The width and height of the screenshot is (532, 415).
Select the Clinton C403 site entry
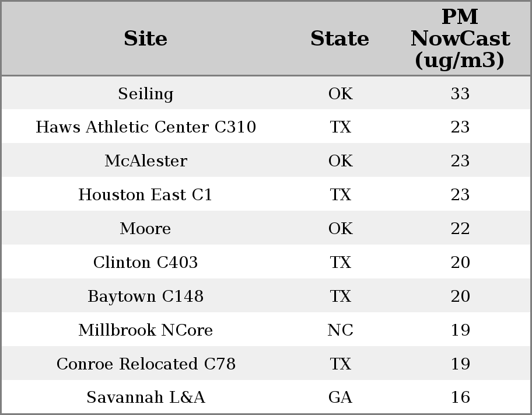point(146,262)
